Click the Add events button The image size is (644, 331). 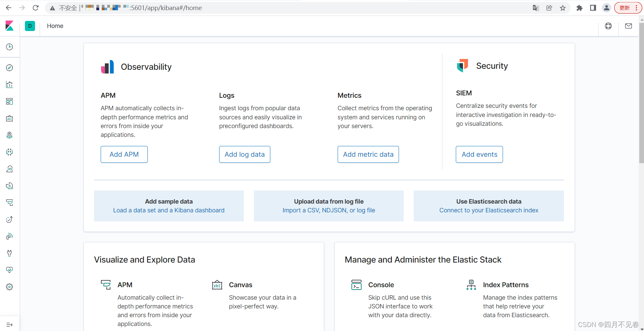click(479, 154)
